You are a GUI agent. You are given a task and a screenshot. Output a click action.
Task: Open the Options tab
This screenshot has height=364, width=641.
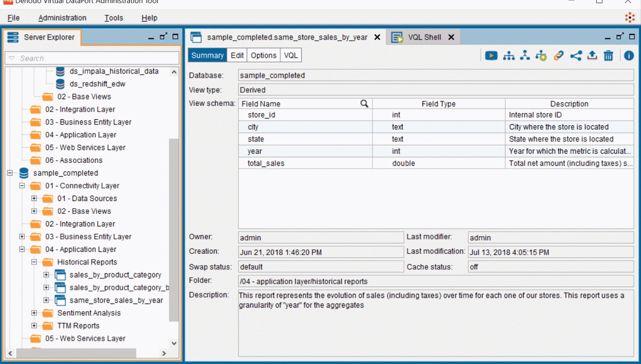click(x=264, y=55)
